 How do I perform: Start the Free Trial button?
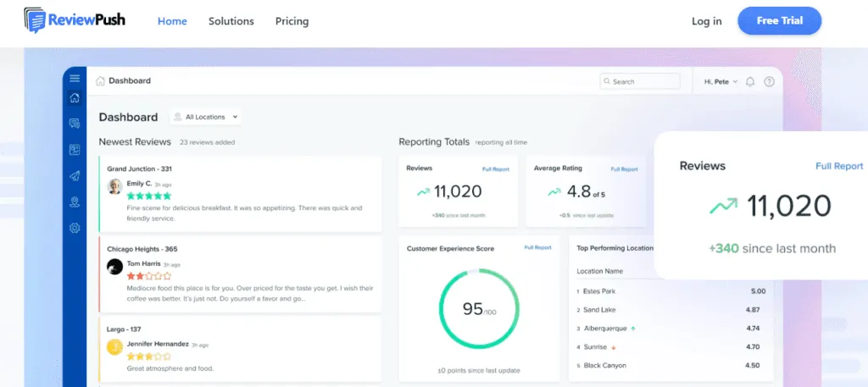click(x=780, y=21)
